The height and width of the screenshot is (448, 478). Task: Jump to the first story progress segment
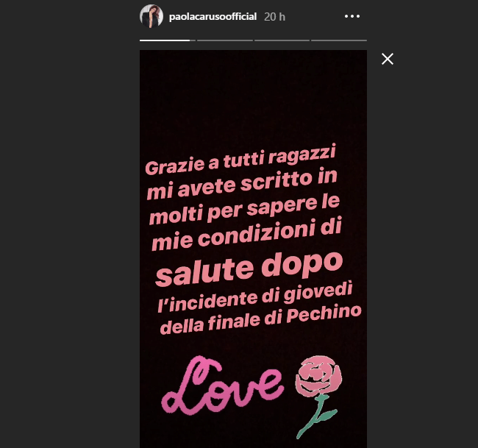click(168, 40)
